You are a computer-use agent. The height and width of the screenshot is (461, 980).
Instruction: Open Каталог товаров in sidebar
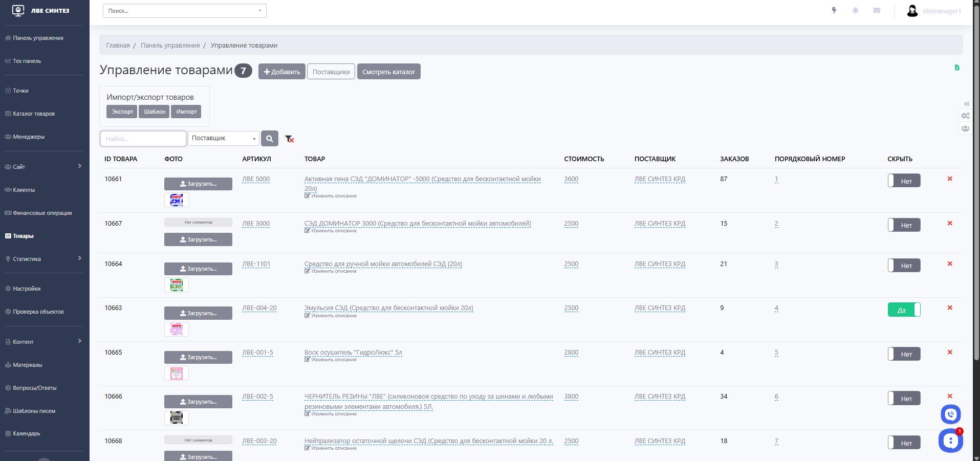34,114
